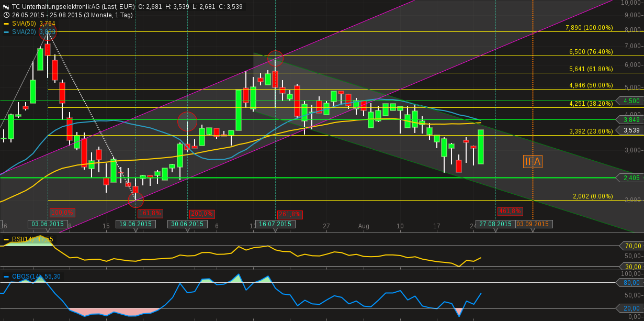
Task: Click the 4,251 (38.20%) Fibonacci label
Action: [x=591, y=104]
